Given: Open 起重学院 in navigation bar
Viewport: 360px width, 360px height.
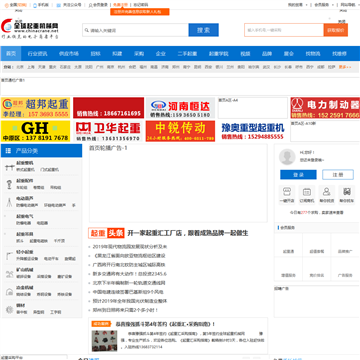Looking at the screenshot, I should tap(219, 54).
